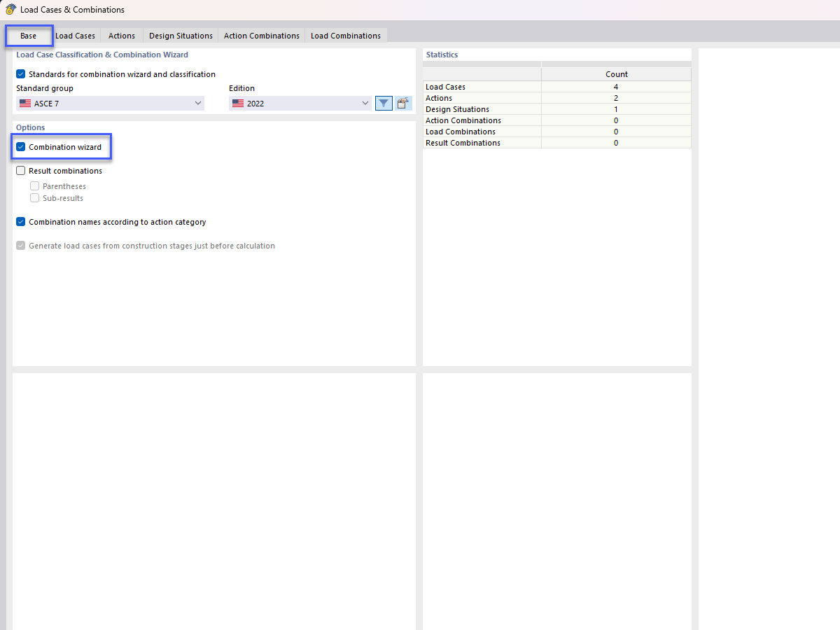
Task: Switch to the Load Cases tab
Action: point(75,35)
